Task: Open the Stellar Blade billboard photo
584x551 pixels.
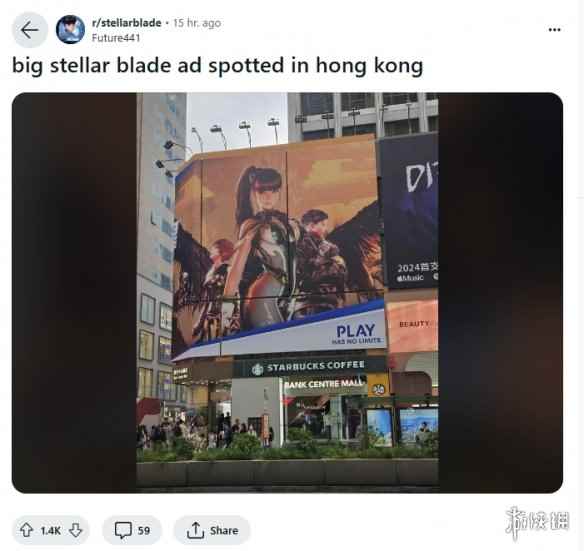Action: pyautogui.click(x=287, y=290)
